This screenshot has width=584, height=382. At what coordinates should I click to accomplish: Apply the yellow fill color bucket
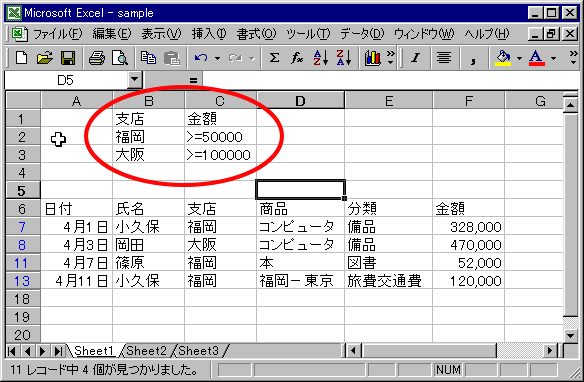coord(503,58)
